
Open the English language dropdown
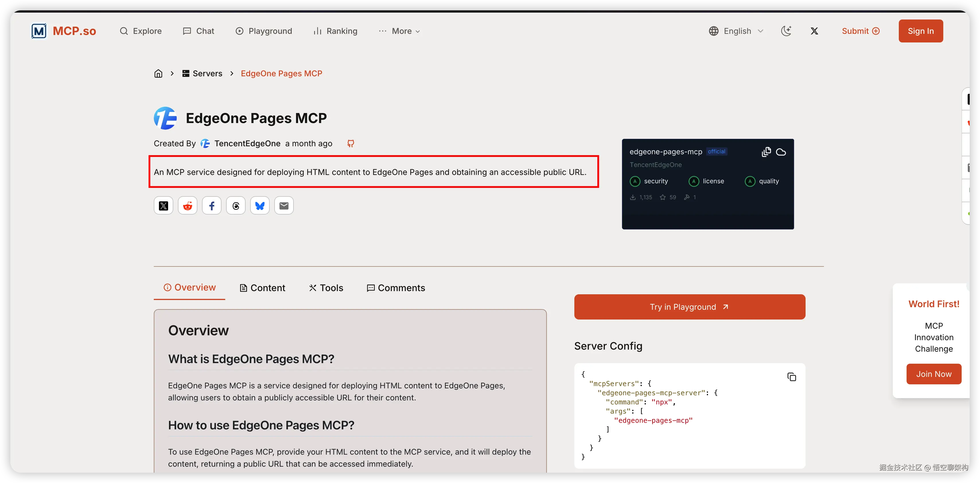tap(736, 31)
